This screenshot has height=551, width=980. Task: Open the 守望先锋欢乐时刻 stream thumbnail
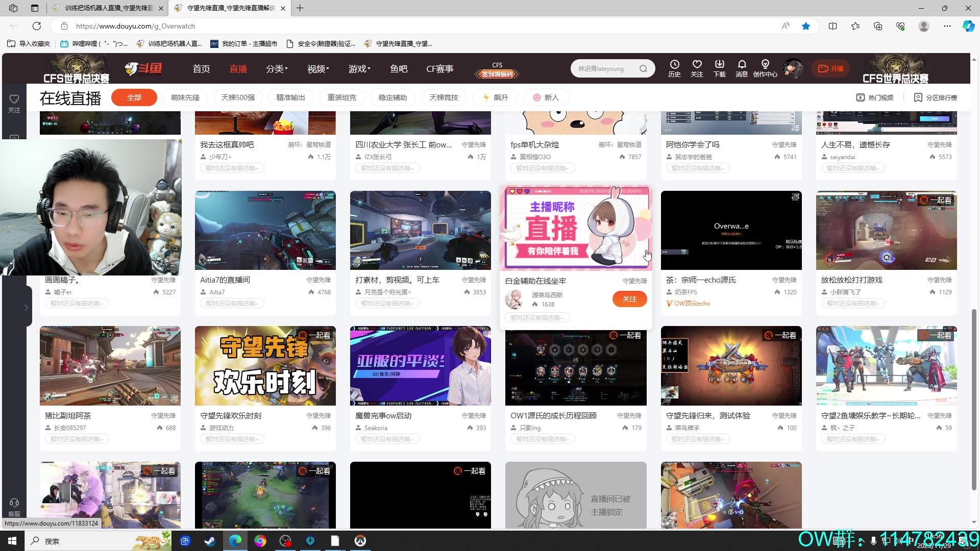[x=265, y=366]
